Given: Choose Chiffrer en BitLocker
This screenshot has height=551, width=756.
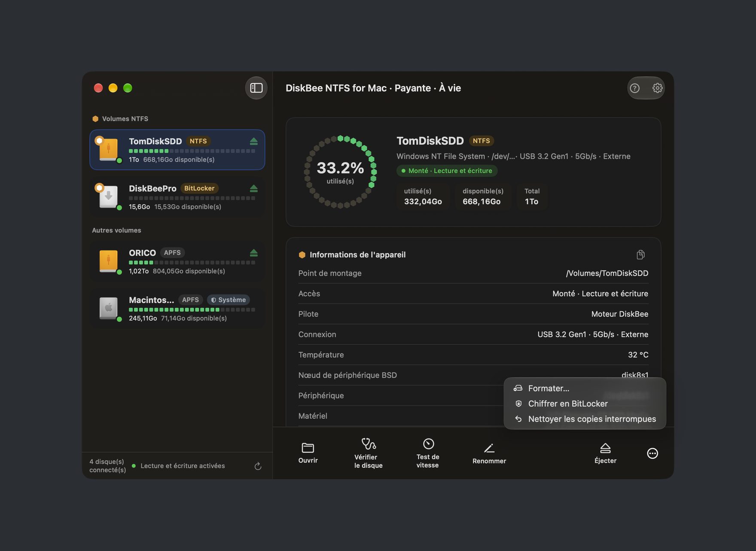Looking at the screenshot, I should pos(585,404).
